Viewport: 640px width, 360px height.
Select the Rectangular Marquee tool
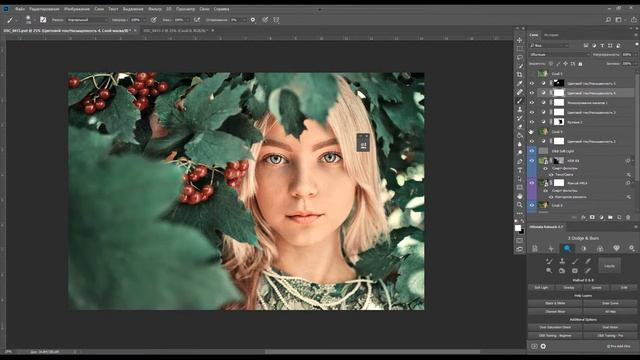[519, 49]
